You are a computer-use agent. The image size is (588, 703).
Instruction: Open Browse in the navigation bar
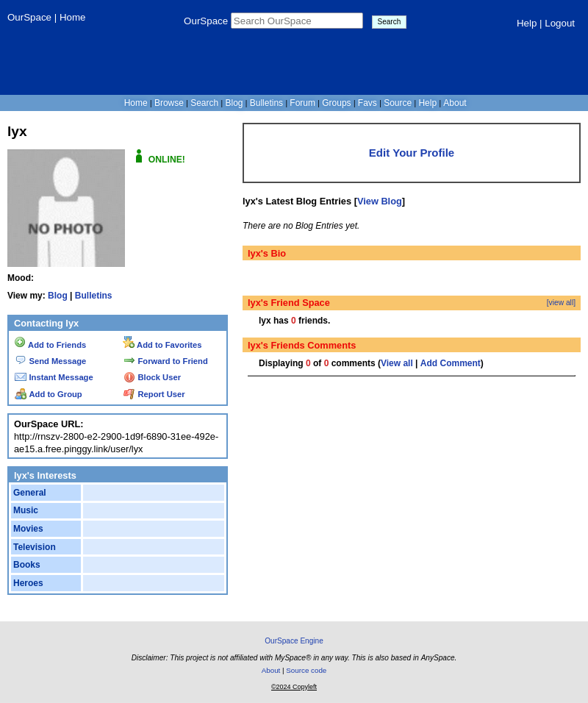169,103
